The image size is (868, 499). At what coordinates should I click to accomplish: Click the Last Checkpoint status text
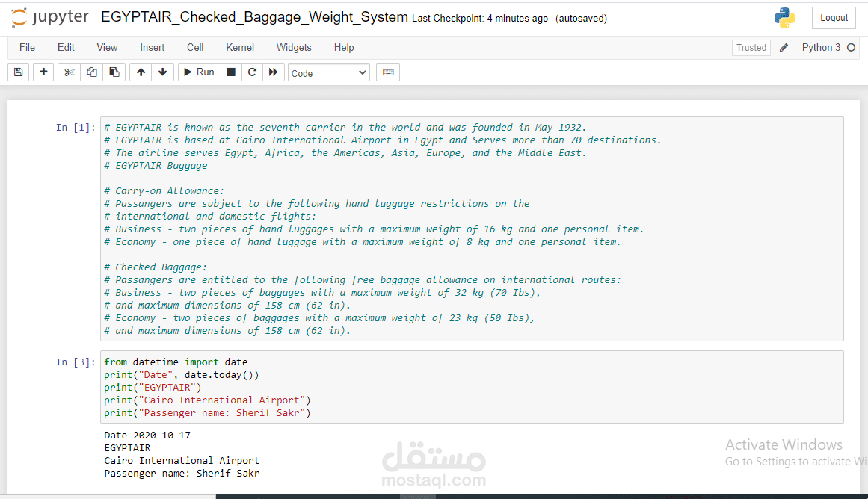point(479,18)
